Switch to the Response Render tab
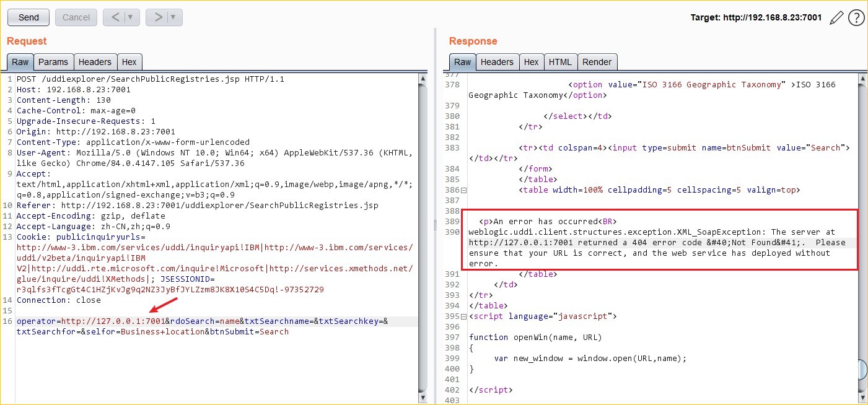 (597, 62)
